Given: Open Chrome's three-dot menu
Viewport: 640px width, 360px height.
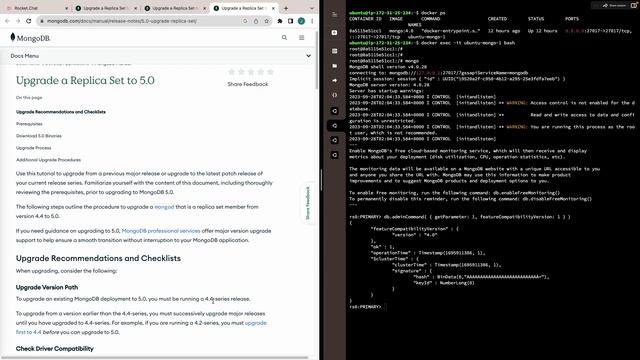Looking at the screenshot, I should point(312,21).
